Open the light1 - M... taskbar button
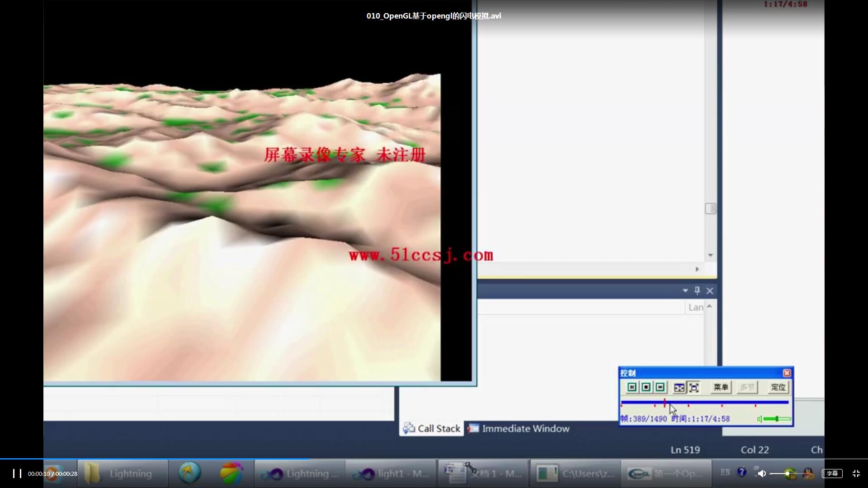The width and height of the screenshot is (868, 488). coord(391,474)
